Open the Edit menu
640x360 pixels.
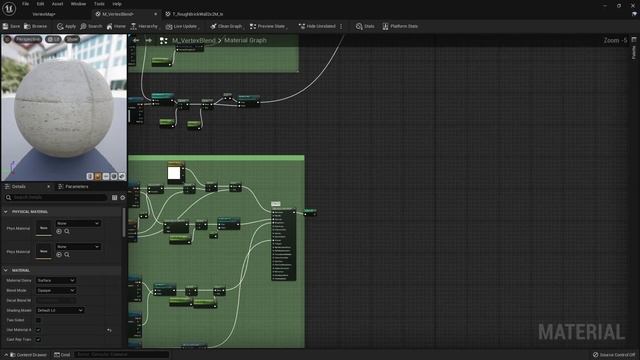(x=40, y=4)
